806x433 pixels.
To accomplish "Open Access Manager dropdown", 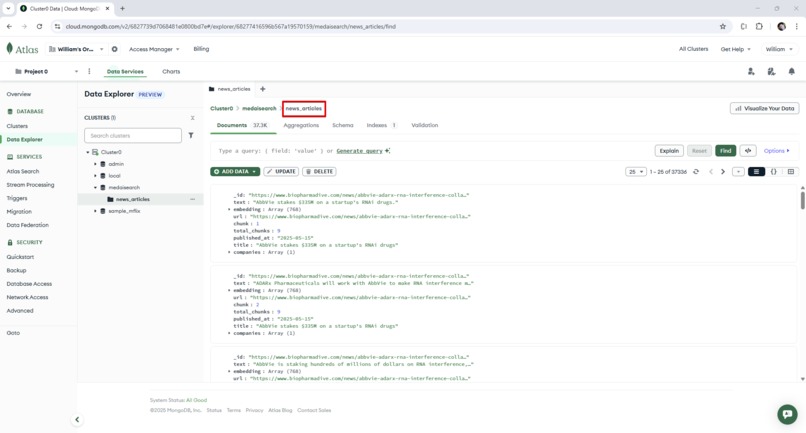I will 154,49.
